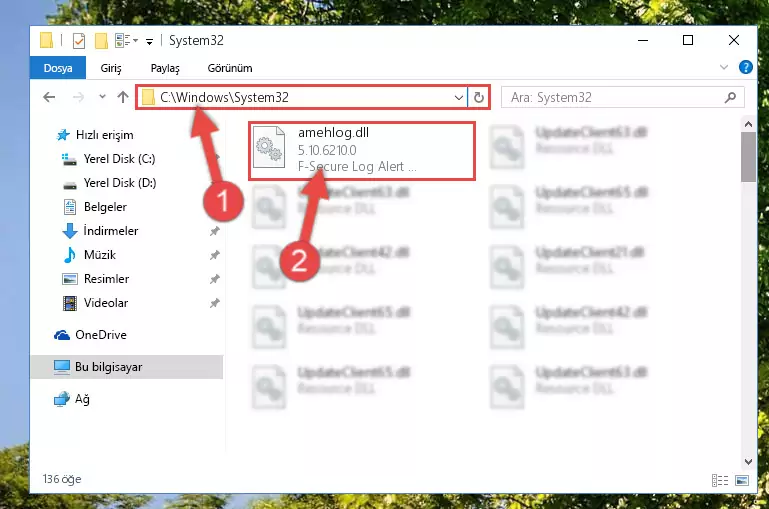Click the İndirmeler blue download arrow icon
The image size is (769, 509).
[70, 231]
